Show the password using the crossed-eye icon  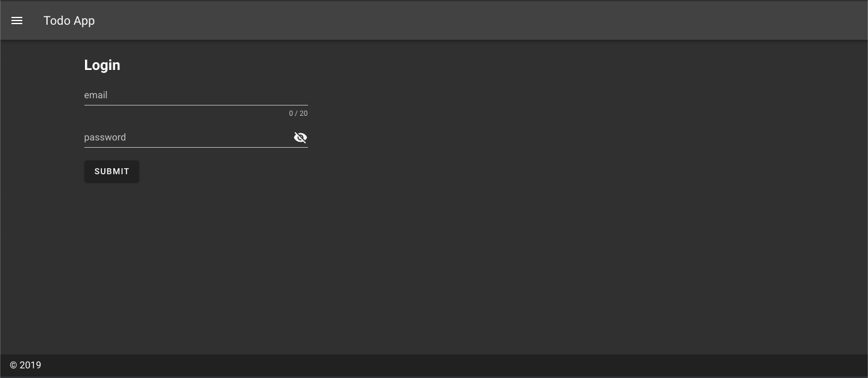(x=300, y=137)
